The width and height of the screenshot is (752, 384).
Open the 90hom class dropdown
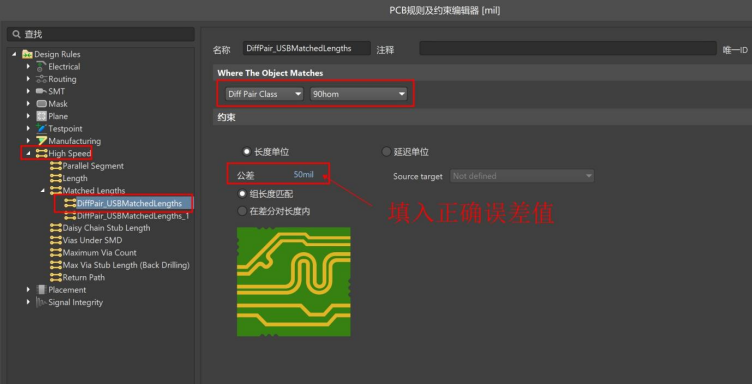pyautogui.click(x=358, y=94)
